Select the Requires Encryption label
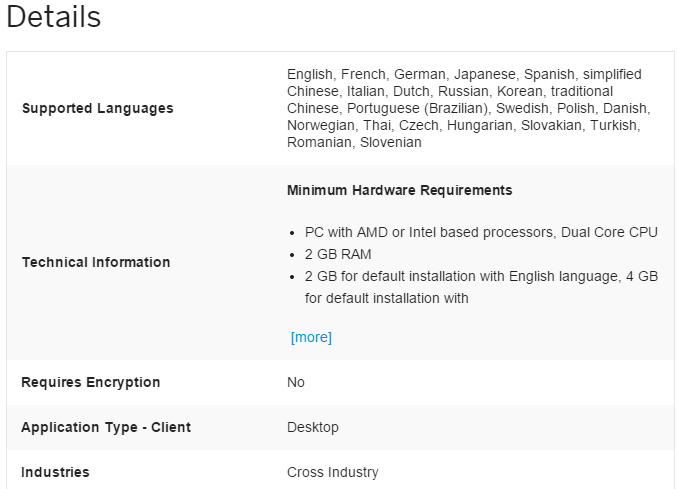The width and height of the screenshot is (677, 489). 90,382
